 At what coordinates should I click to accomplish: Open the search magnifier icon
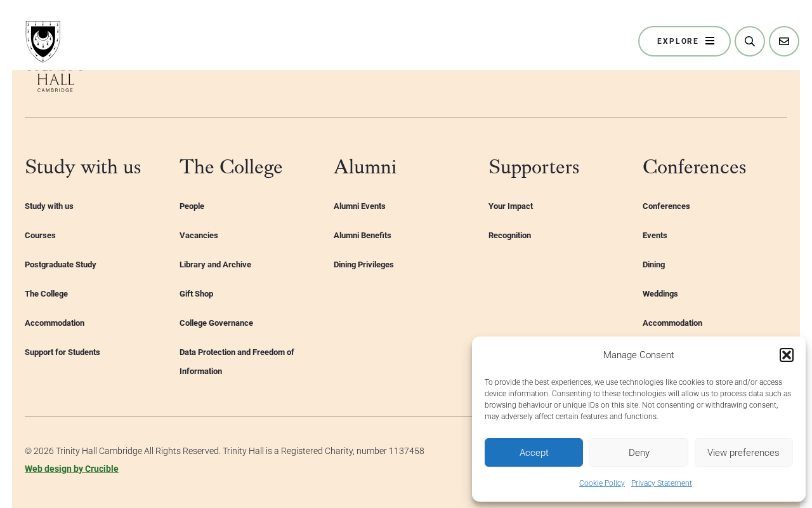point(750,41)
